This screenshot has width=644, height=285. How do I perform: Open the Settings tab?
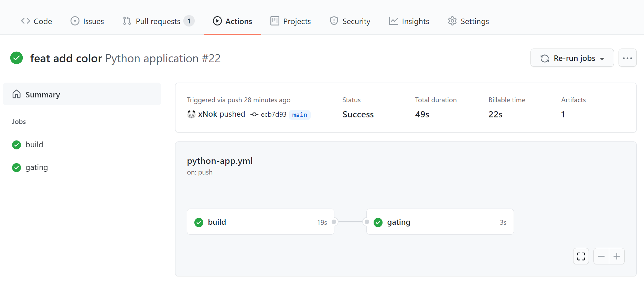[468, 21]
